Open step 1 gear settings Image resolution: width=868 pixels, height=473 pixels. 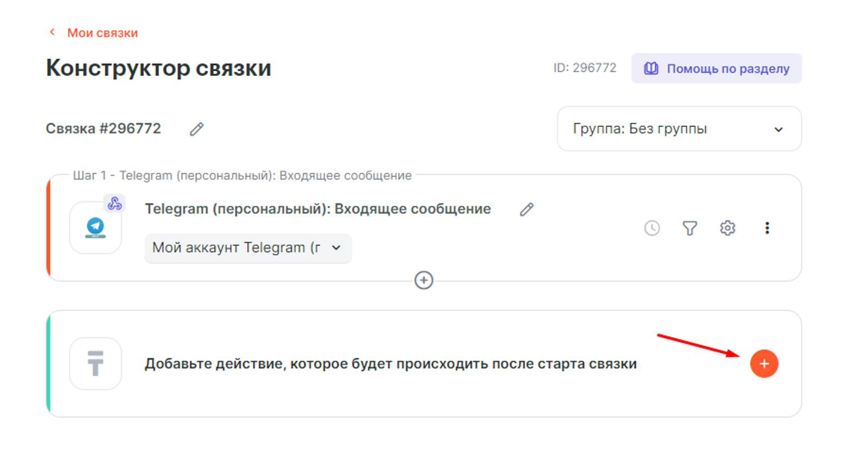(727, 228)
